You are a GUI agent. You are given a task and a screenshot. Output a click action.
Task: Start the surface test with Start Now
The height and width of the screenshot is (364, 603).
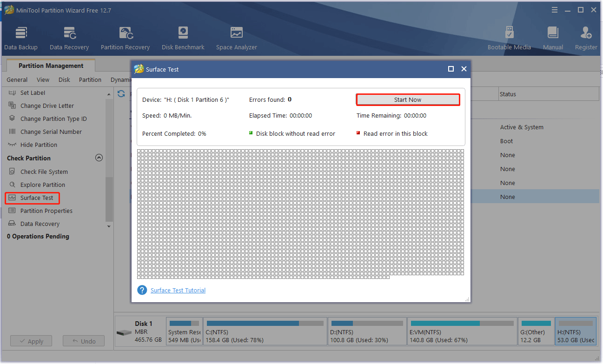(x=407, y=99)
